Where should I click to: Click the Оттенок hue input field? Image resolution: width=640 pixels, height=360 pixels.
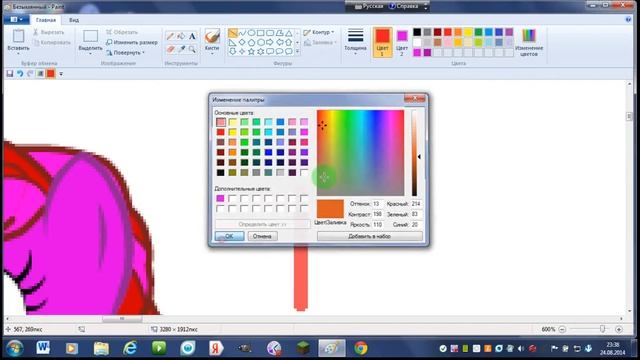[378, 204]
